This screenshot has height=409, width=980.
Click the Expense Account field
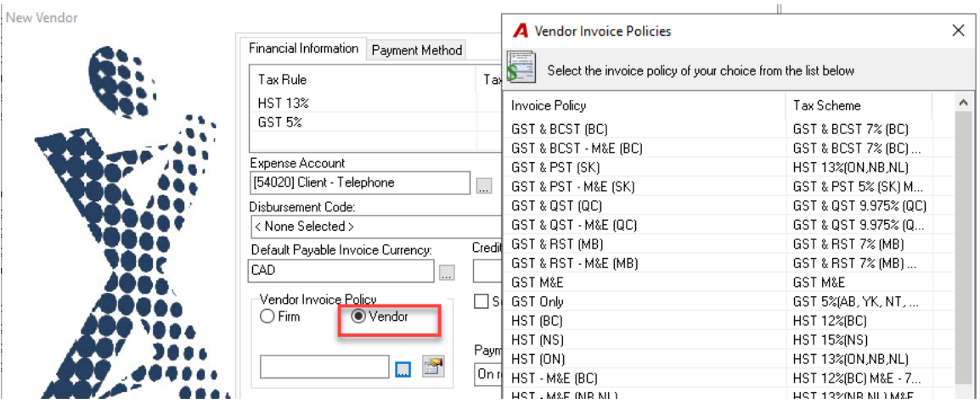point(360,183)
